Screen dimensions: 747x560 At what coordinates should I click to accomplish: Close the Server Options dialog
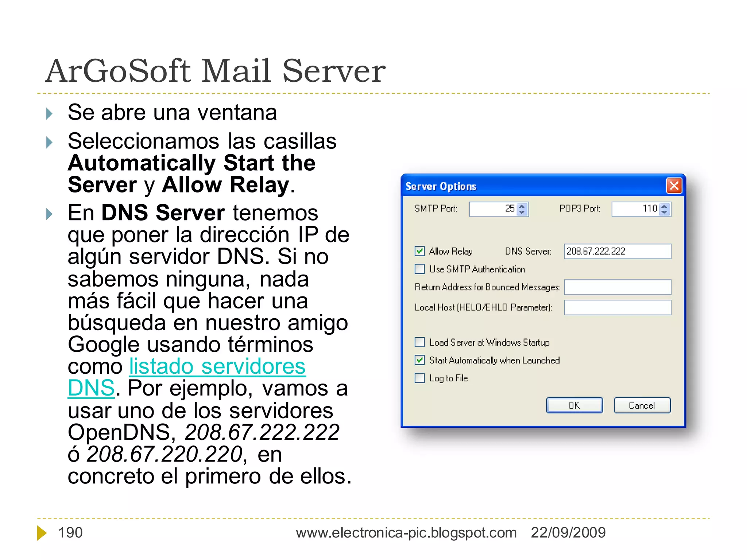tap(674, 186)
